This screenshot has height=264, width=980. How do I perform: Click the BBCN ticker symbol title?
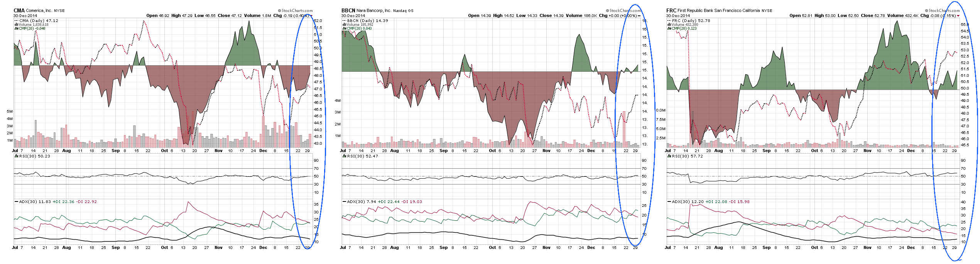click(x=348, y=10)
